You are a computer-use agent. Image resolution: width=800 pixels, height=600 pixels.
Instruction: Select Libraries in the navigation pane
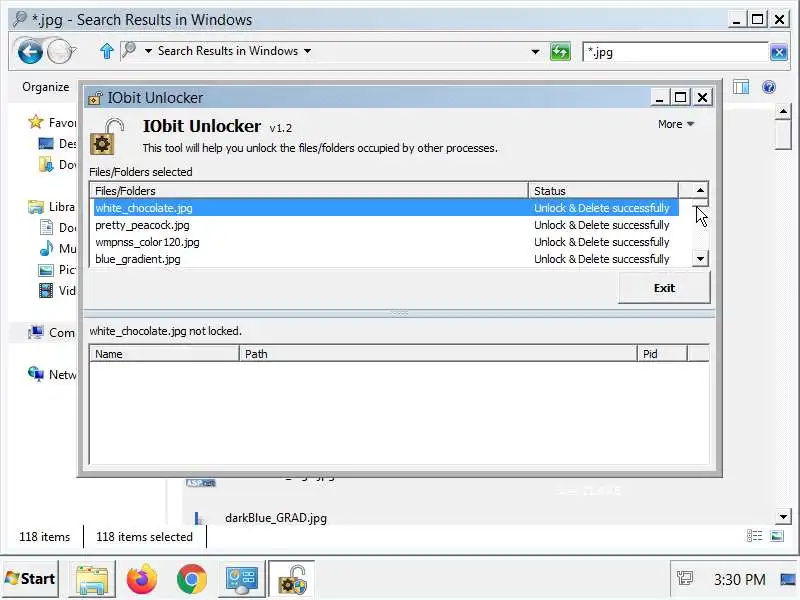coord(52,207)
